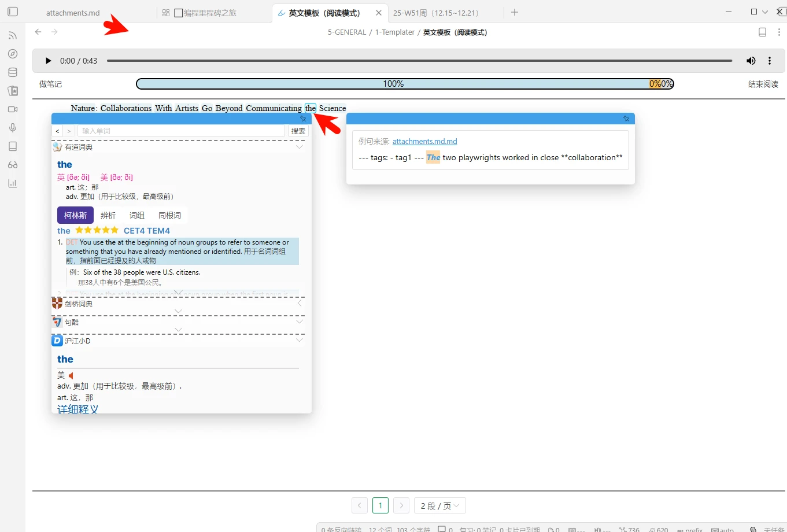Click the reading progress bar at 100%
This screenshot has height=532, width=787.
coord(393,84)
